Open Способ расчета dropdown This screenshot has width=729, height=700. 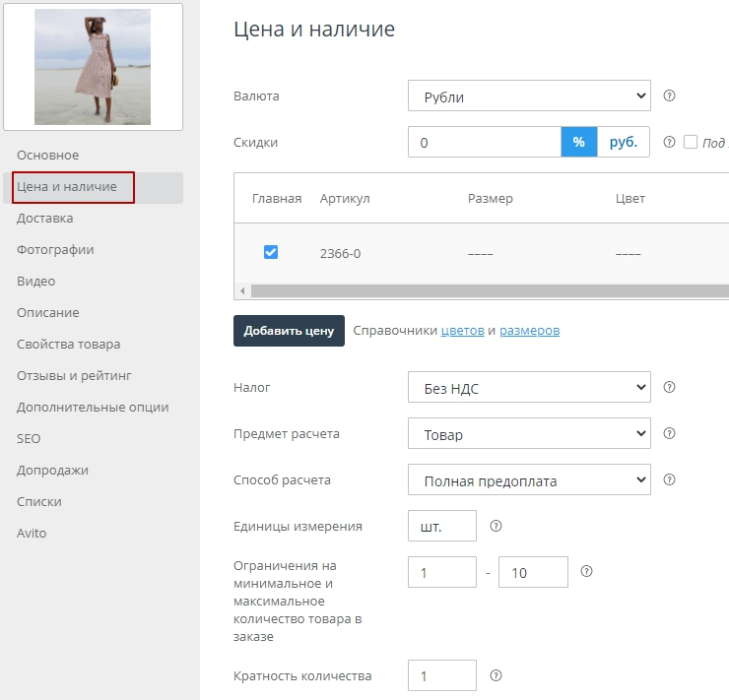click(529, 479)
